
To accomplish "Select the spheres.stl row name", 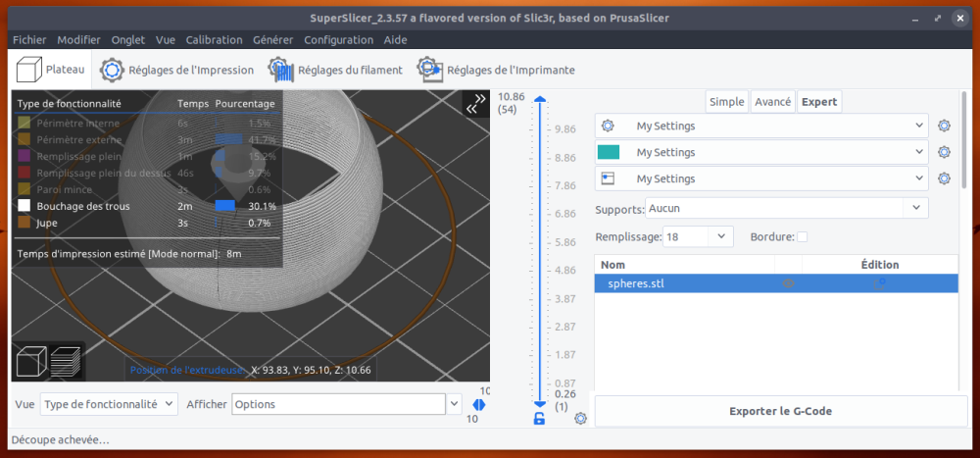I will pos(636,283).
